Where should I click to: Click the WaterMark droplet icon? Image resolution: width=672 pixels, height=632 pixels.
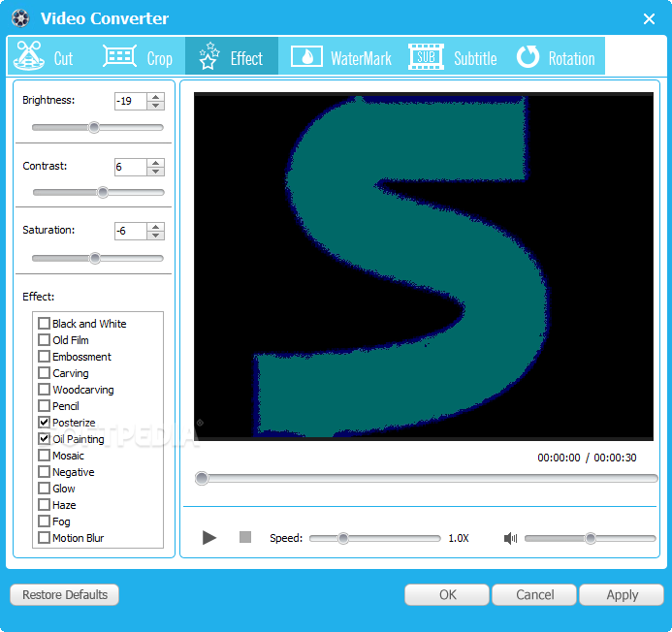pyautogui.click(x=306, y=56)
